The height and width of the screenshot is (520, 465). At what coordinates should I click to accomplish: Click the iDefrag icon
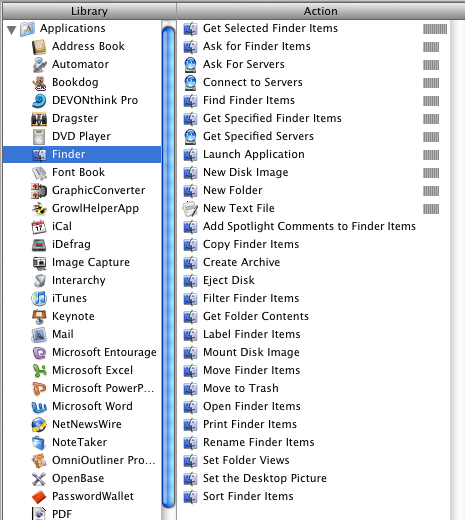tap(39, 245)
